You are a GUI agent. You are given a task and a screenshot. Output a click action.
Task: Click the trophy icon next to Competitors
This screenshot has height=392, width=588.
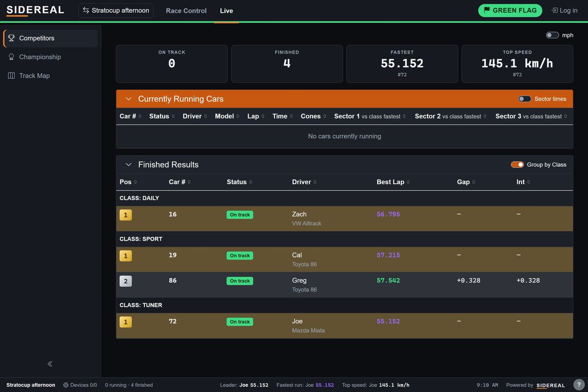pyautogui.click(x=11, y=38)
